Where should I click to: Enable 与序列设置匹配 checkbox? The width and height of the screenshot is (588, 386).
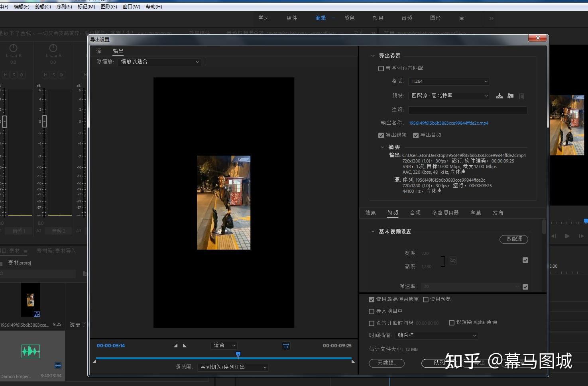click(381, 69)
